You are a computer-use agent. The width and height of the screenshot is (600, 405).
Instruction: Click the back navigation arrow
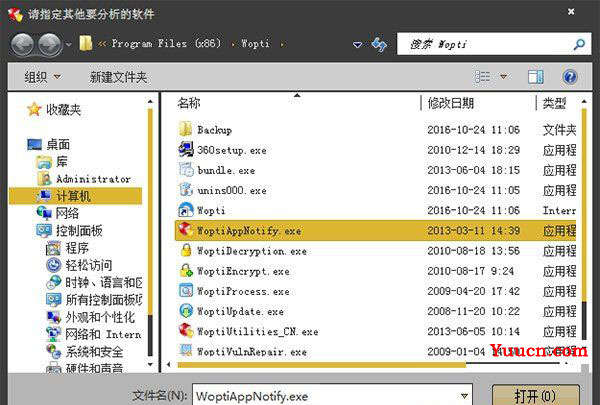tap(22, 44)
